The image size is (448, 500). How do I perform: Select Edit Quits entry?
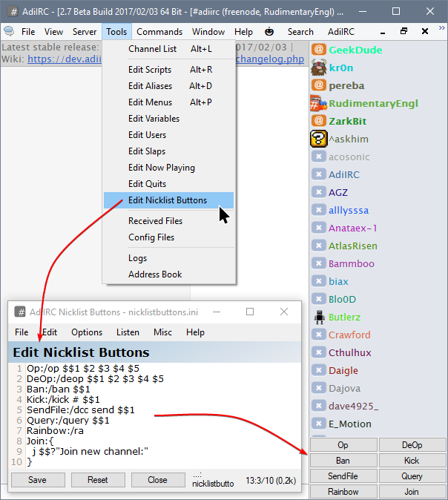pos(168,184)
